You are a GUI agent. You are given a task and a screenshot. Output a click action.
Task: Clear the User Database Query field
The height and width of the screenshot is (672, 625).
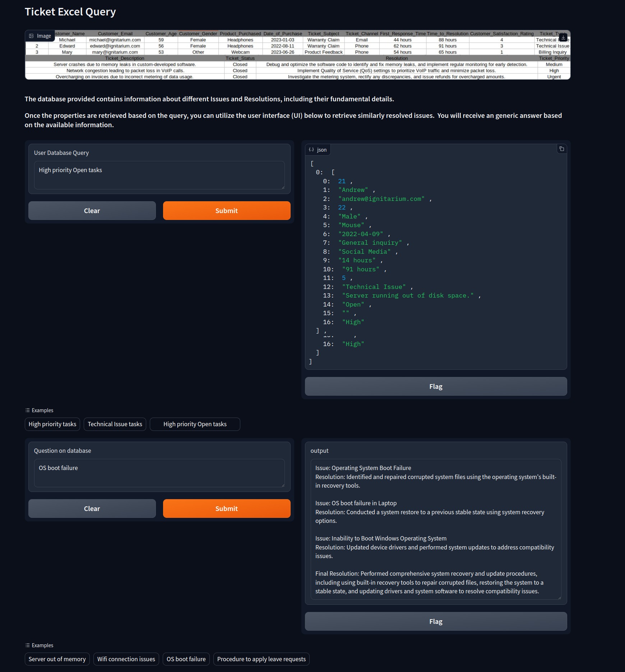pyautogui.click(x=92, y=211)
